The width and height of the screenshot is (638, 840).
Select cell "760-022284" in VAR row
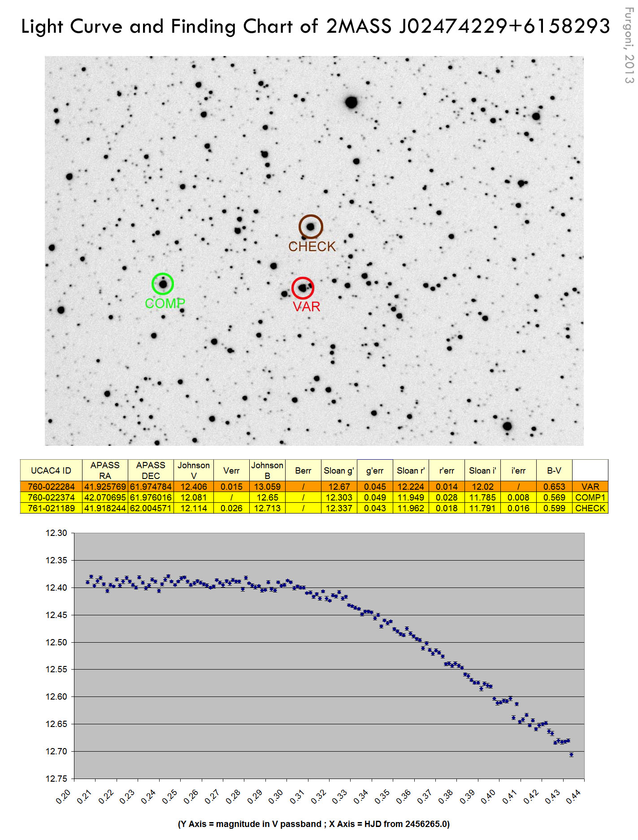51,487
